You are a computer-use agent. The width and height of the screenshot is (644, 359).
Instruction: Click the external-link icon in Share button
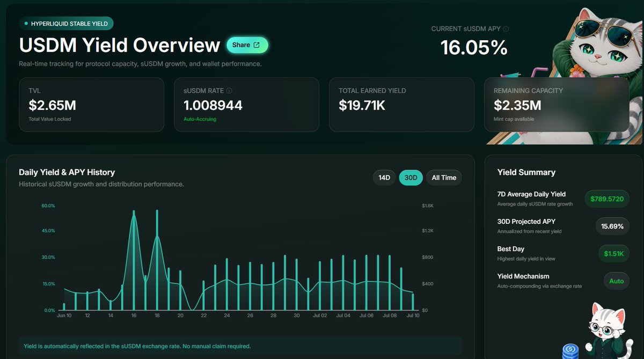(x=257, y=45)
